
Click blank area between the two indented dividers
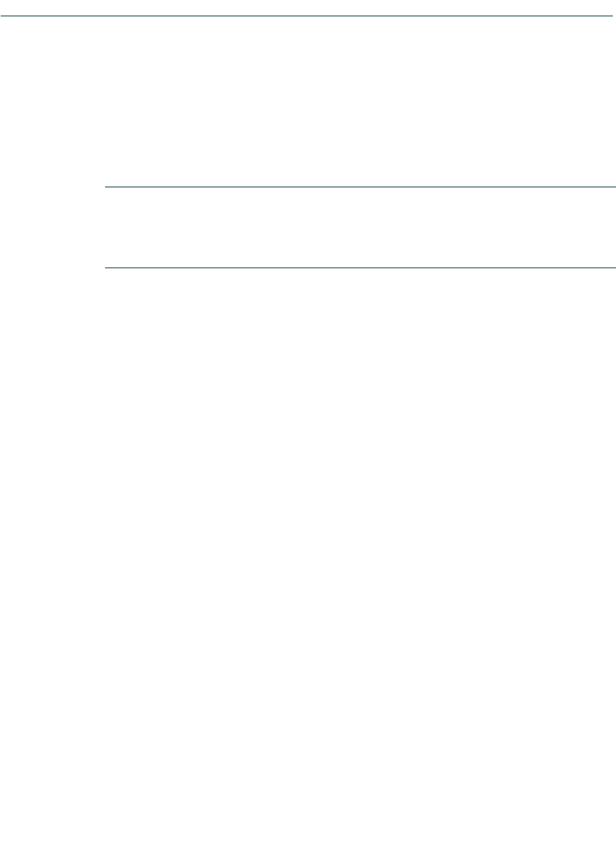pyautogui.click(x=360, y=227)
